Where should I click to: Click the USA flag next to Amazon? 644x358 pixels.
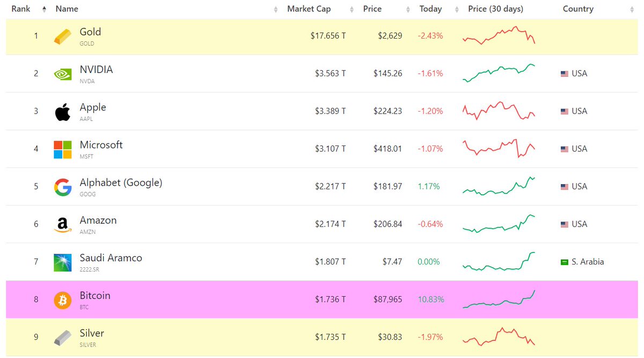point(564,224)
